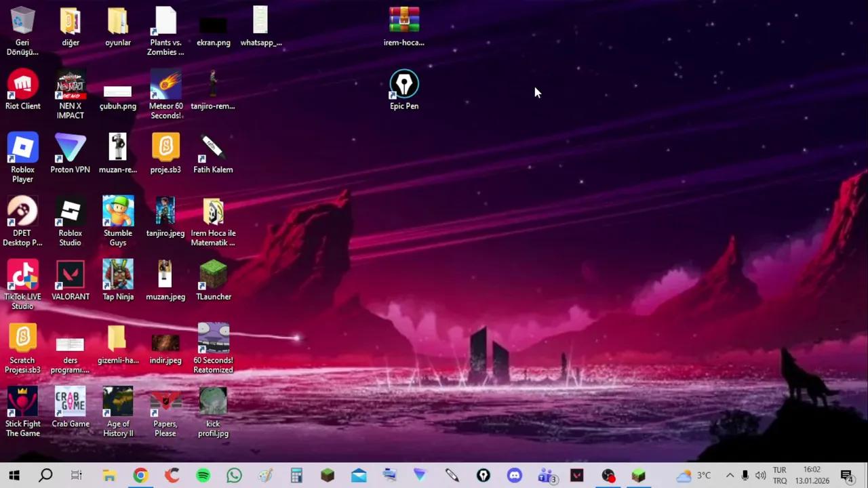
Task: Open Google Chrome from the taskbar
Action: (x=140, y=476)
